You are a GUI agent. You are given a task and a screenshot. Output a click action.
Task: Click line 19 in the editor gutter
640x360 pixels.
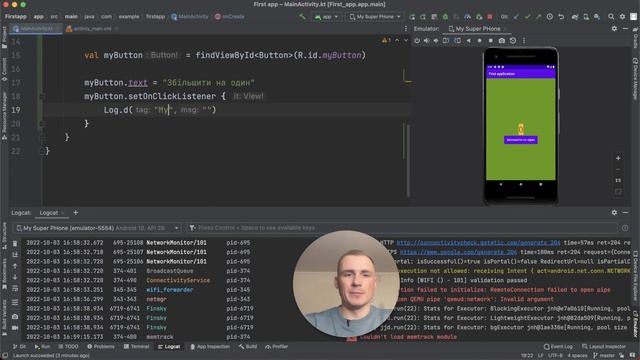(x=16, y=110)
